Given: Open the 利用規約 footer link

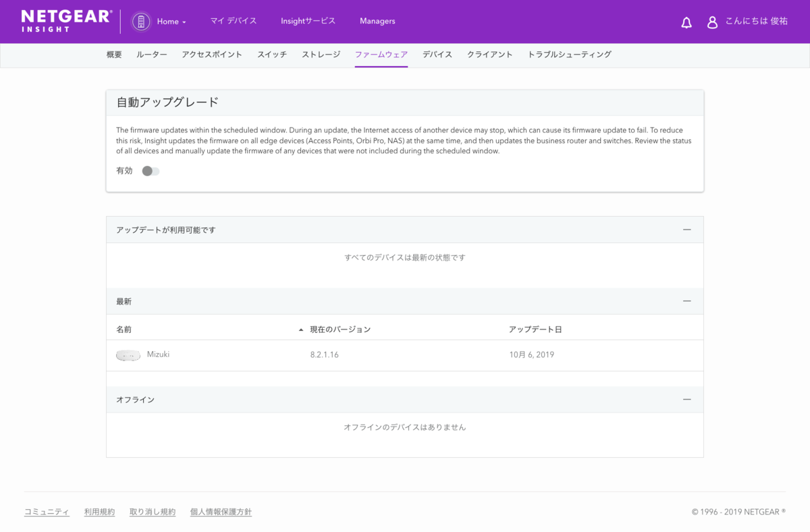Looking at the screenshot, I should pyautogui.click(x=99, y=512).
